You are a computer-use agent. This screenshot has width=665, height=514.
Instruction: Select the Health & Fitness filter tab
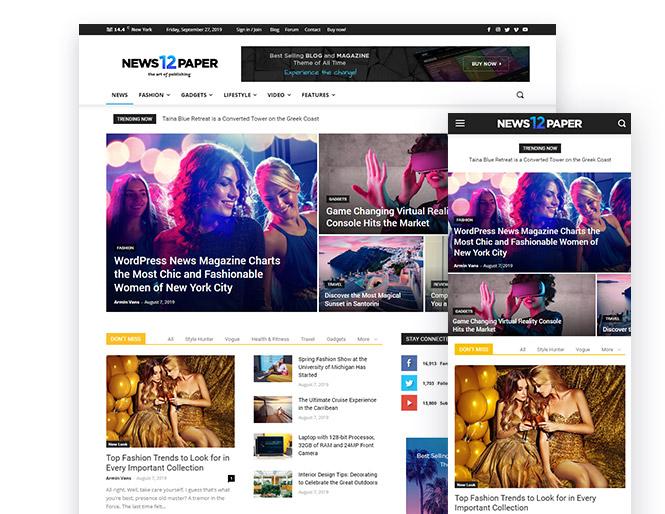pyautogui.click(x=270, y=339)
